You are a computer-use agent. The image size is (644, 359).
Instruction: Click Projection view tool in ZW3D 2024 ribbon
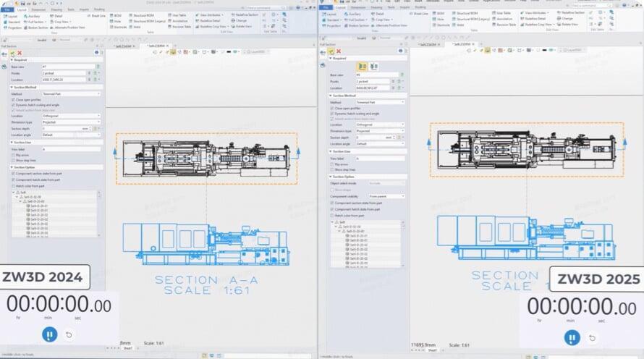pyautogui.click(x=12, y=28)
